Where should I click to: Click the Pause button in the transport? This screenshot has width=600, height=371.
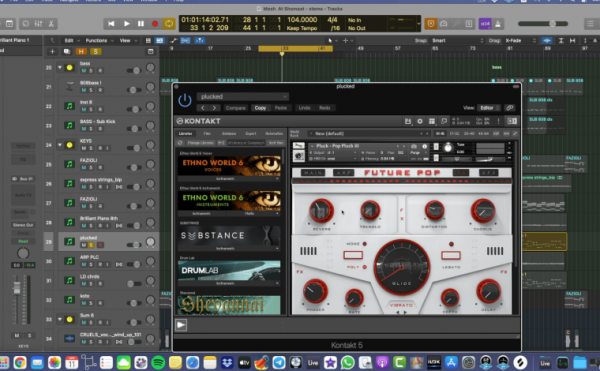141,24
